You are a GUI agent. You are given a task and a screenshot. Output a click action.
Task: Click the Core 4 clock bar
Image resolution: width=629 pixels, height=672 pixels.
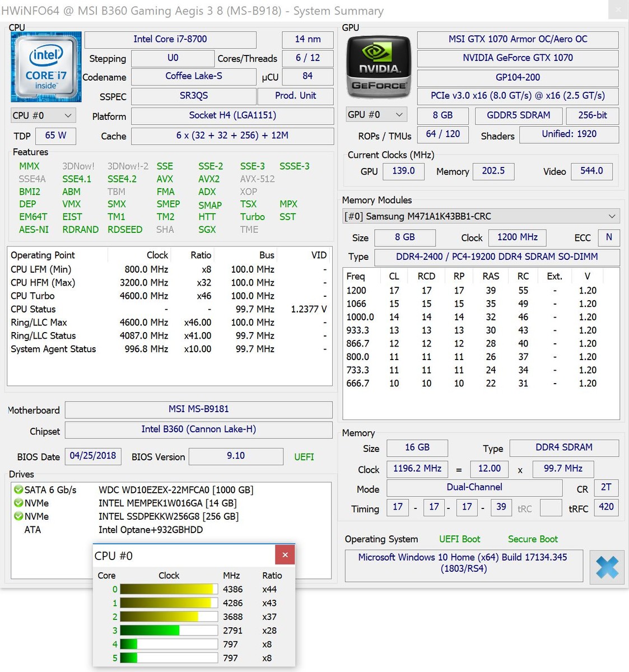point(169,644)
